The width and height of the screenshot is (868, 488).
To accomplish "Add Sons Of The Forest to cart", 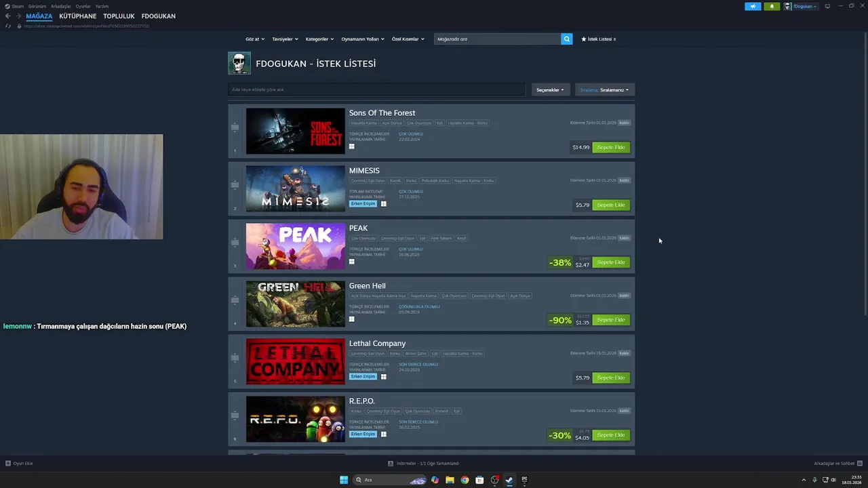I will point(611,147).
